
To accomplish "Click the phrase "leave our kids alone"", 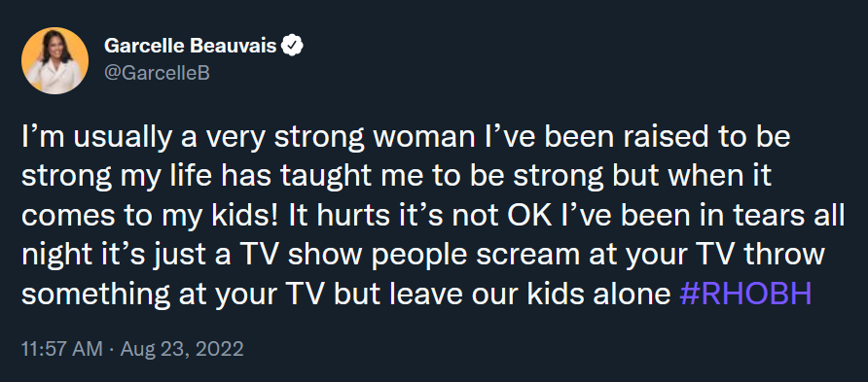I will [530, 295].
